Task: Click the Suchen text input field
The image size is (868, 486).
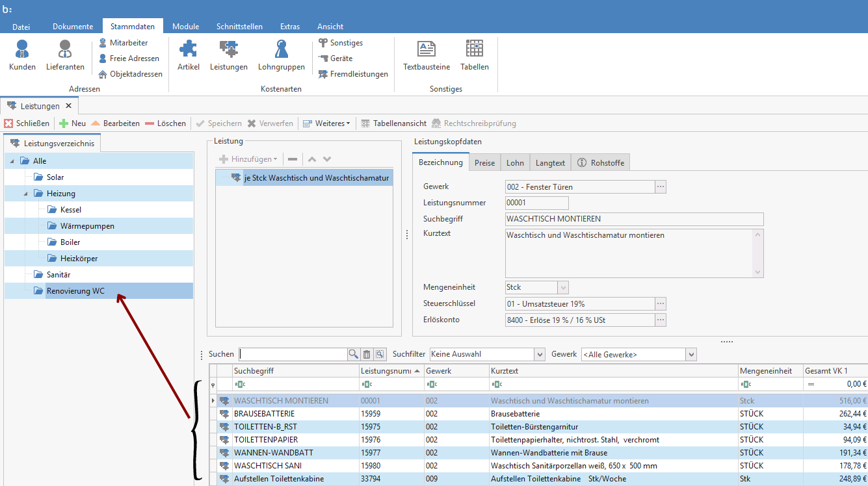Action: 293,354
